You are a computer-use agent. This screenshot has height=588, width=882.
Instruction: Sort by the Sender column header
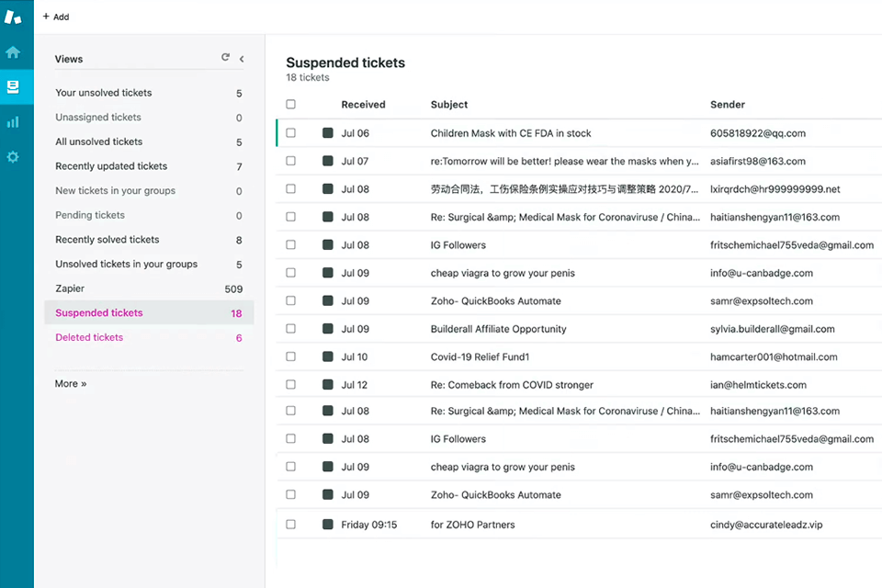point(728,105)
